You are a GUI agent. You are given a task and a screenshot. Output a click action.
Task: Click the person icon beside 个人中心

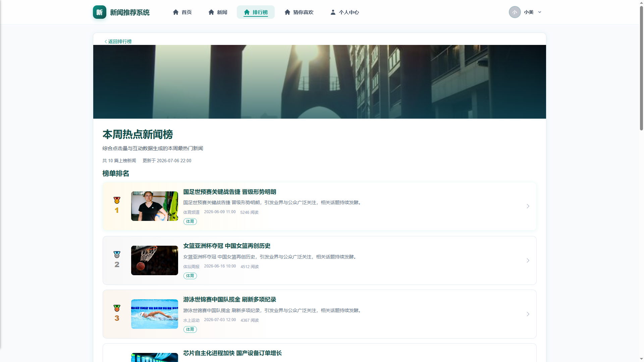[x=333, y=12]
